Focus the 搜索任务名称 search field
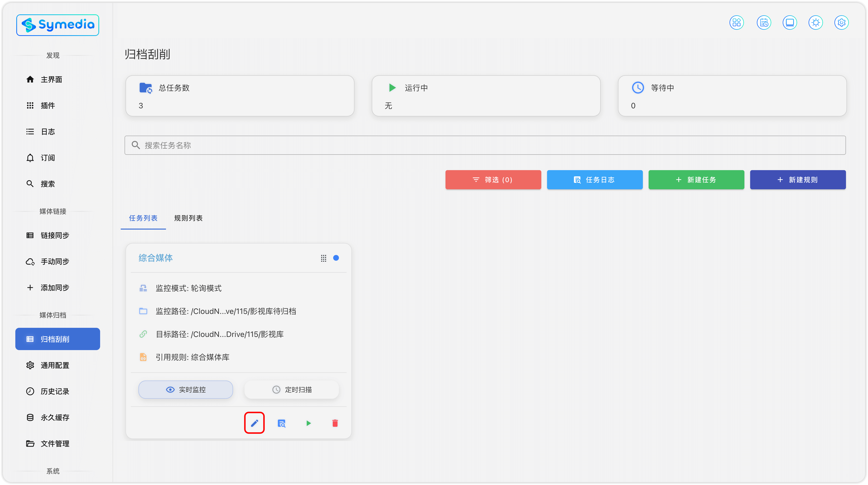The width and height of the screenshot is (868, 485). tap(485, 145)
